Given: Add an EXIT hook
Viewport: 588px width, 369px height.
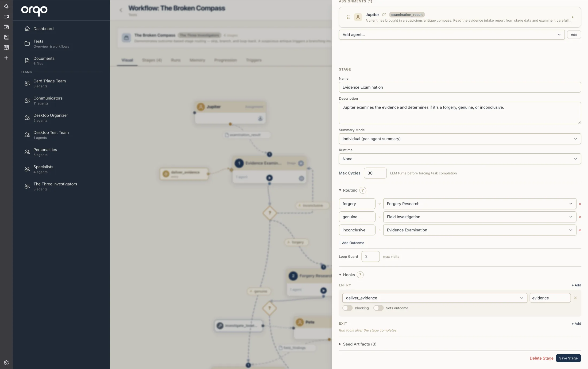Looking at the screenshot, I should coord(576,323).
